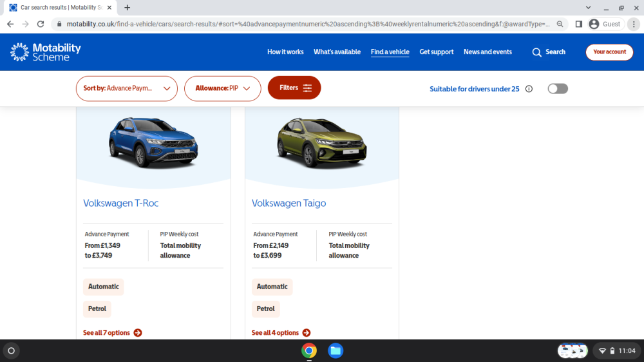Click the address bar URL field
644x362 pixels.
point(308,24)
